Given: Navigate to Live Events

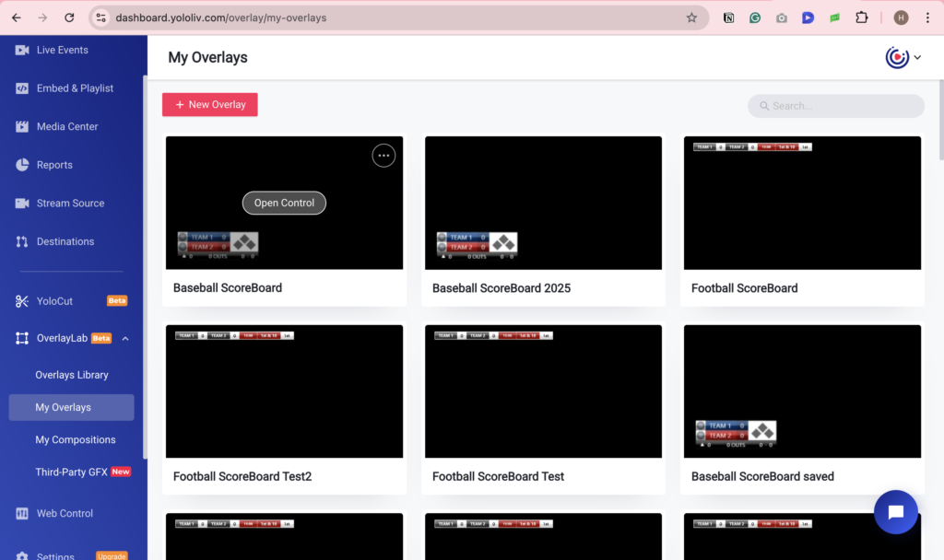Looking at the screenshot, I should [x=63, y=50].
